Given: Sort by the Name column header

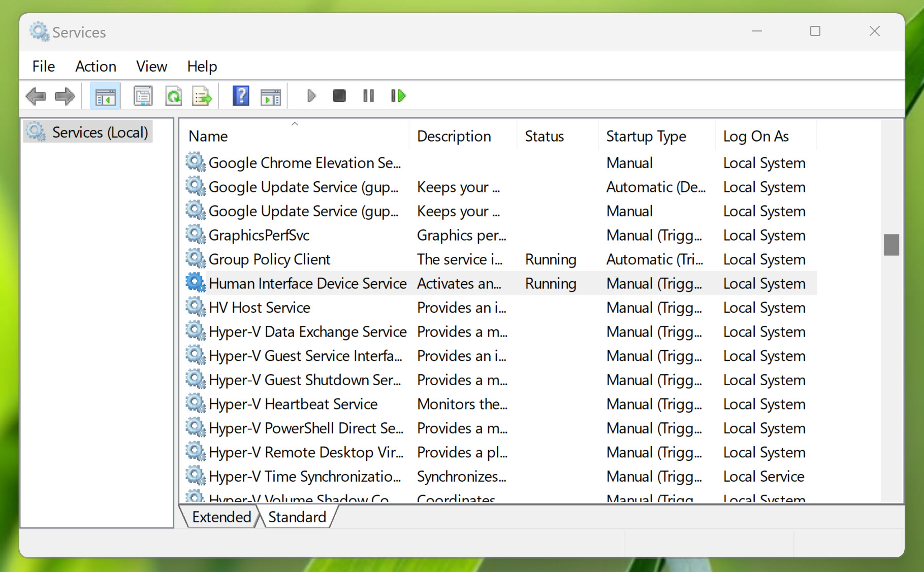Looking at the screenshot, I should pyautogui.click(x=208, y=136).
